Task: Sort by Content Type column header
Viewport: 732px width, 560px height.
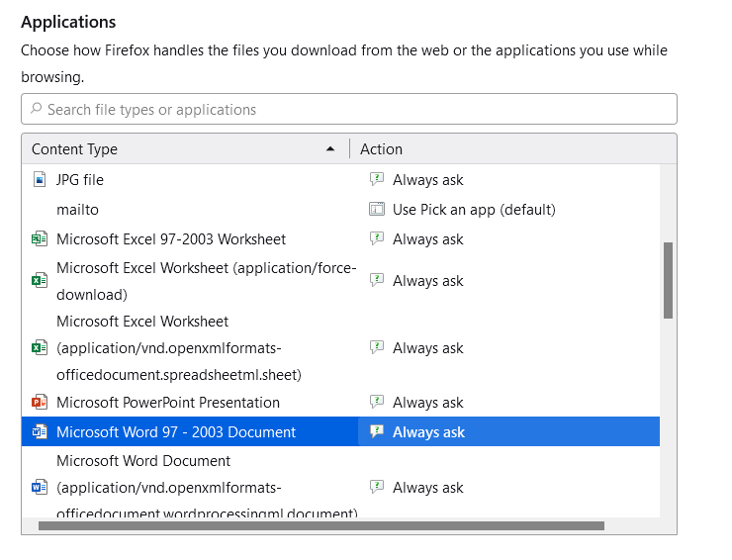Action: 185,149
